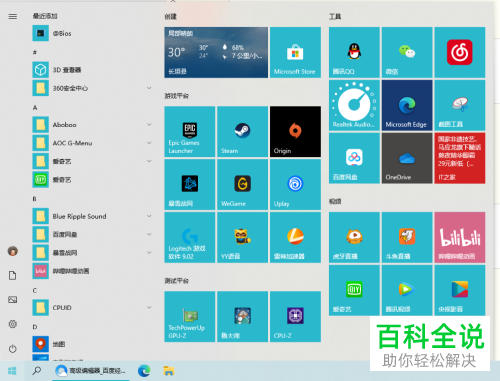Expand the 百度网盘 folder chevron in app list

[149, 234]
